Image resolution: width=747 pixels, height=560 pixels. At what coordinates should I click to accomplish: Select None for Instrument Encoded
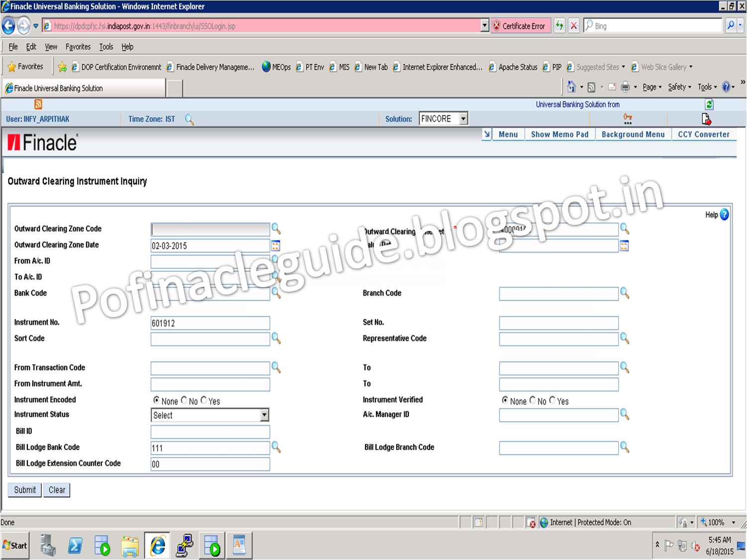(156, 400)
